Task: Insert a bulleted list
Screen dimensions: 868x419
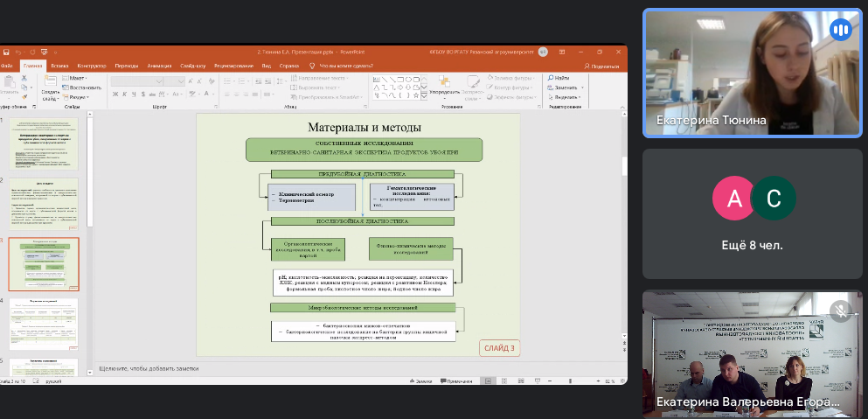Action: click(x=226, y=81)
